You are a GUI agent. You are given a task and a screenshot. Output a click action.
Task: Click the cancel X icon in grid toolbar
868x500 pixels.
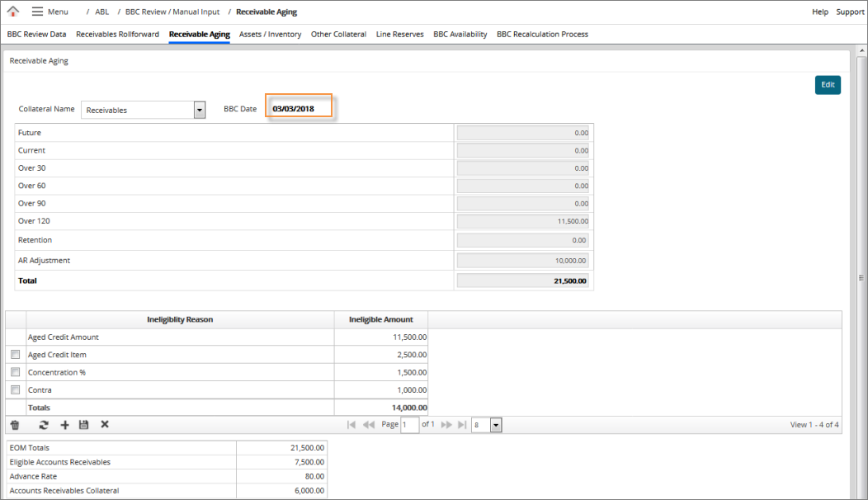(105, 425)
